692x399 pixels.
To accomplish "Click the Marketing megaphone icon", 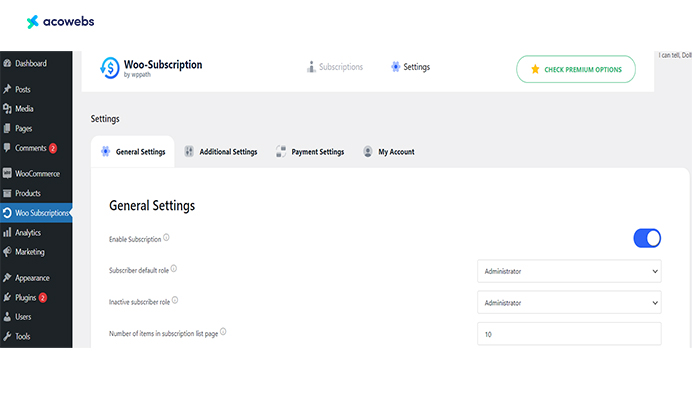I will (x=7, y=252).
